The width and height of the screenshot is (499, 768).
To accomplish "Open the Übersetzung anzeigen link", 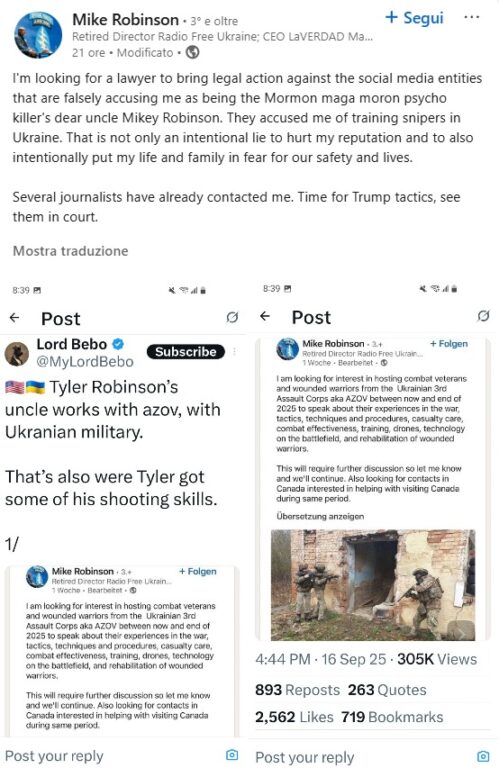I will tap(320, 516).
